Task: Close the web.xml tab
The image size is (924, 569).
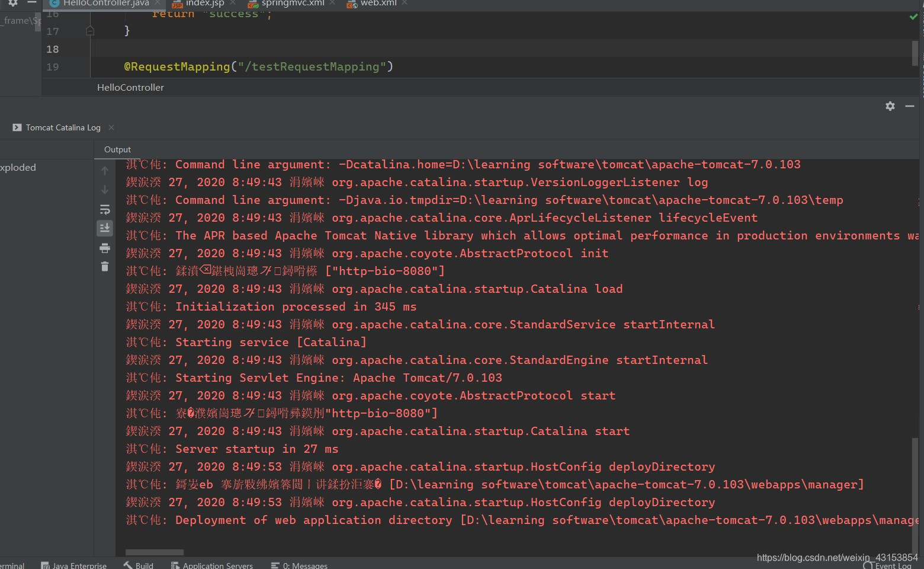Action: [x=405, y=3]
